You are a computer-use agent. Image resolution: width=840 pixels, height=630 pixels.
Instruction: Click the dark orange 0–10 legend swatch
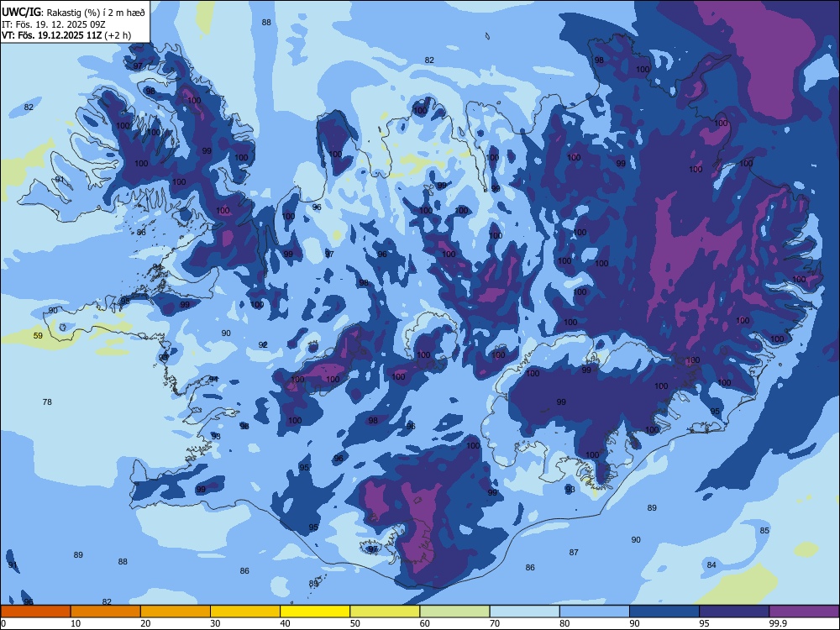click(x=35, y=612)
